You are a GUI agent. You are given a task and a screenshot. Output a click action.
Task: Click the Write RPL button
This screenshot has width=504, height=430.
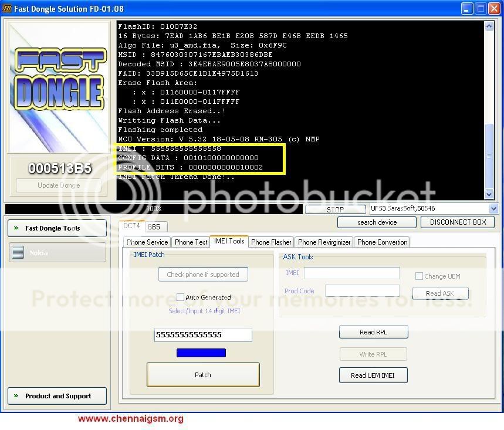373,354
